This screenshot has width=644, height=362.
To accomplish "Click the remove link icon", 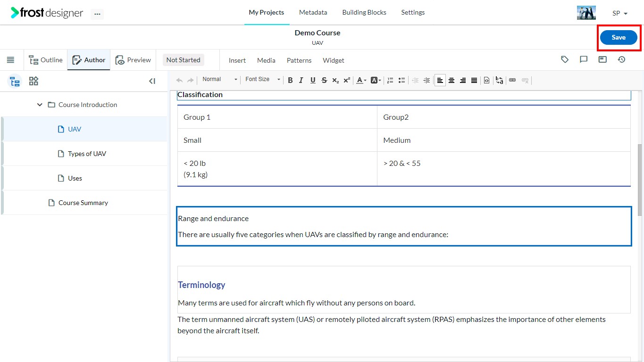I will click(525, 80).
